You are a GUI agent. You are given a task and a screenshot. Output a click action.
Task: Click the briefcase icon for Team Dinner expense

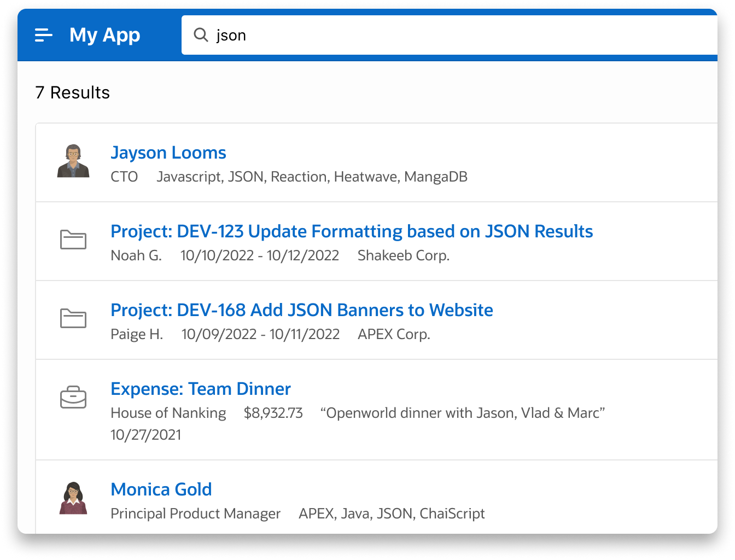(73, 398)
